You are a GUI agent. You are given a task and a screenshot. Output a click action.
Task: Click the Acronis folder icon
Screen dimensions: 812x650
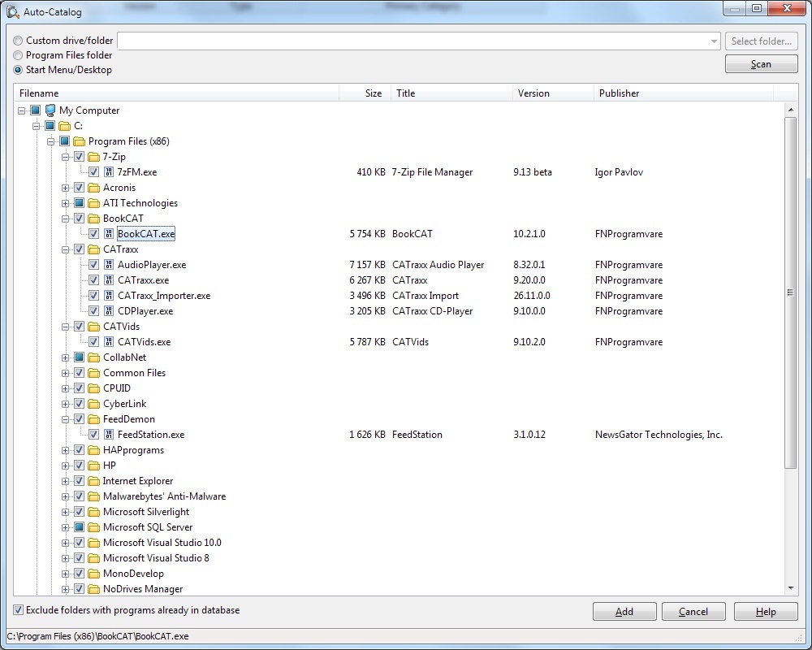coord(94,188)
